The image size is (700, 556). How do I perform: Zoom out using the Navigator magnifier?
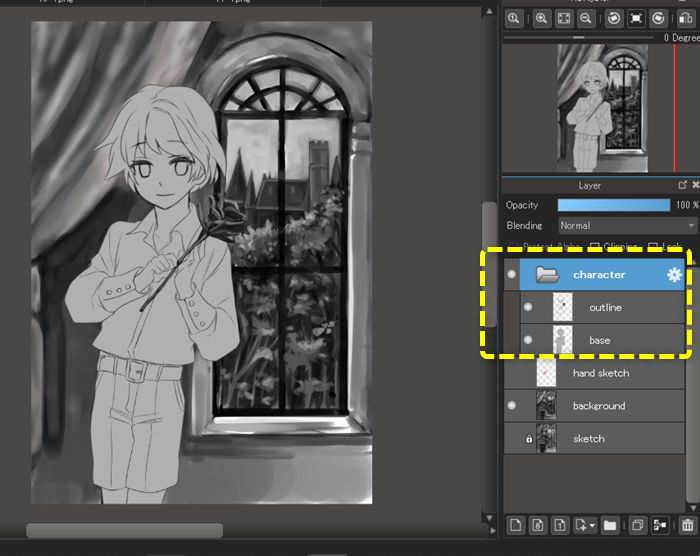click(x=586, y=19)
